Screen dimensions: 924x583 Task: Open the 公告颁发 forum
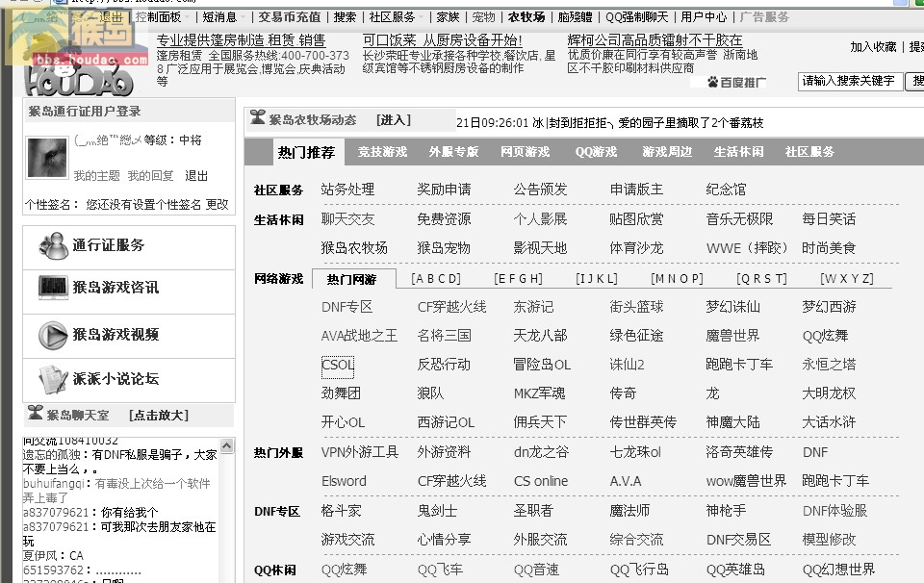point(540,190)
